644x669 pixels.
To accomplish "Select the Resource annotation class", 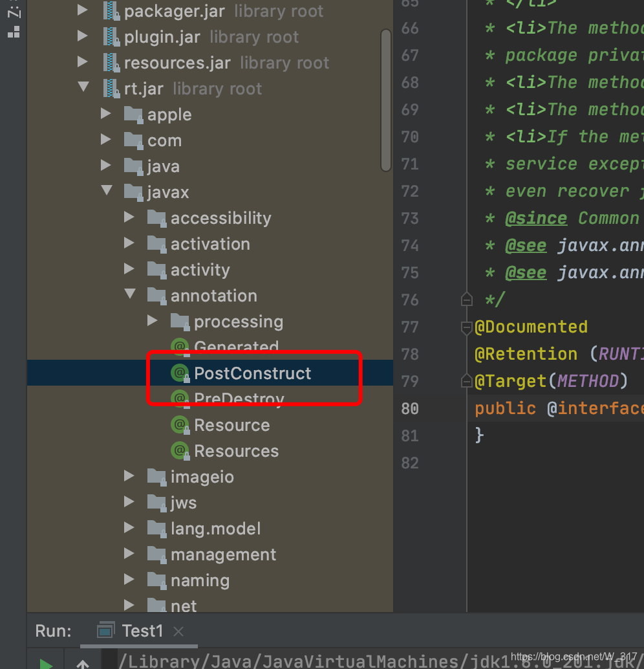I will pos(232,425).
